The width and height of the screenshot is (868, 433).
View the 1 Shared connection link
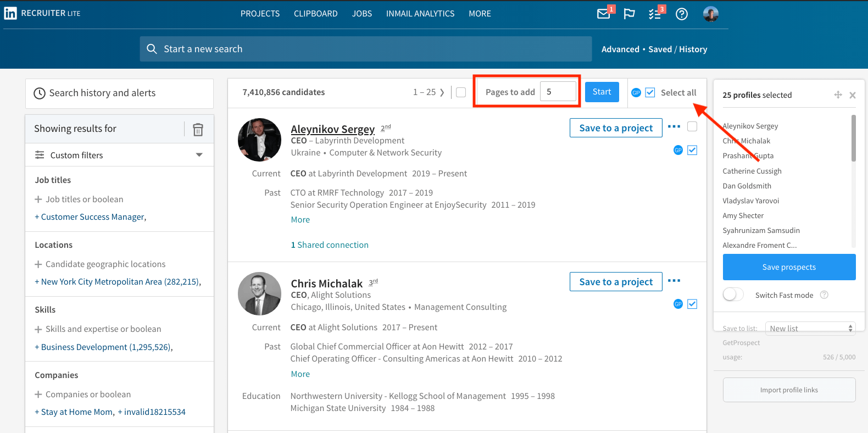(x=330, y=245)
